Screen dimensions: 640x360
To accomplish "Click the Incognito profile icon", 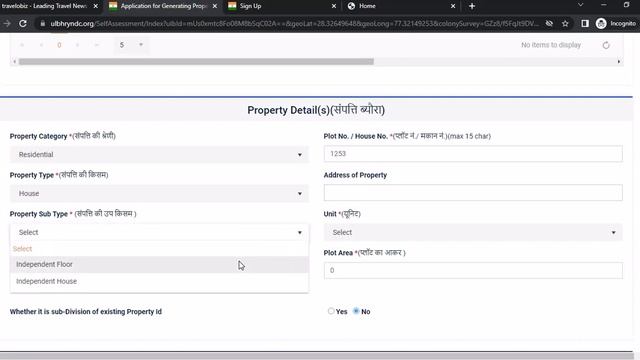I will 601,24.
